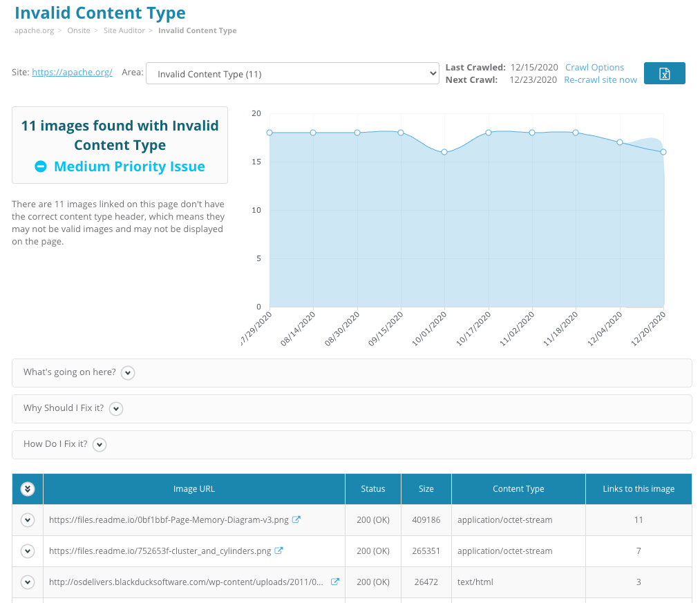Expand row details for blackducksoftware image
The width and height of the screenshot is (700, 603).
[28, 582]
